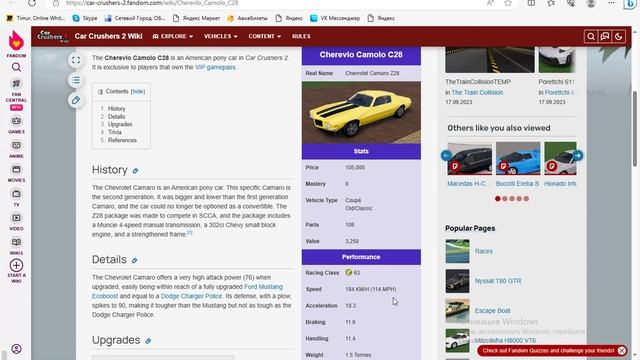Click the Car Crushers 2 Wiki title
The image size is (640, 360).
pyautogui.click(x=108, y=36)
